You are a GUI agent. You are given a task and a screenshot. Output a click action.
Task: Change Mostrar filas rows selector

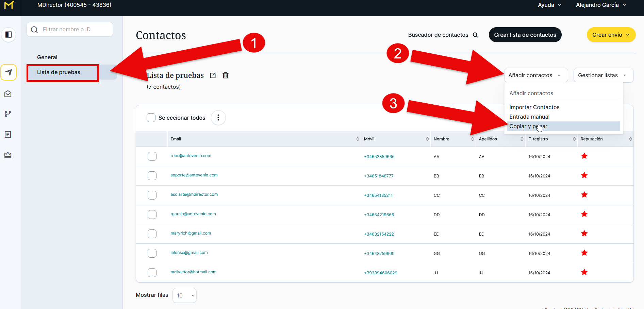point(184,295)
